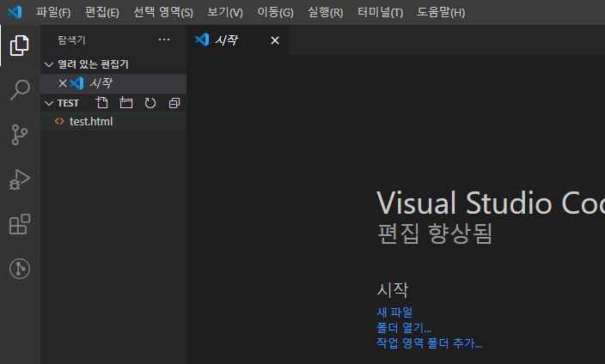The width and height of the screenshot is (605, 364).
Task: Click the 탐색기 panel title
Action: tap(72, 40)
